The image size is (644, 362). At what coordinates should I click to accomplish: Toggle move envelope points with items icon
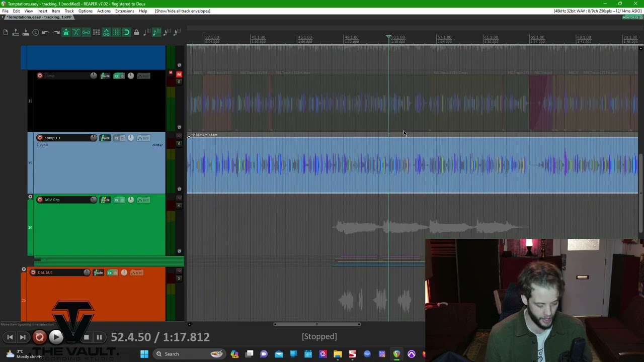coord(106,32)
